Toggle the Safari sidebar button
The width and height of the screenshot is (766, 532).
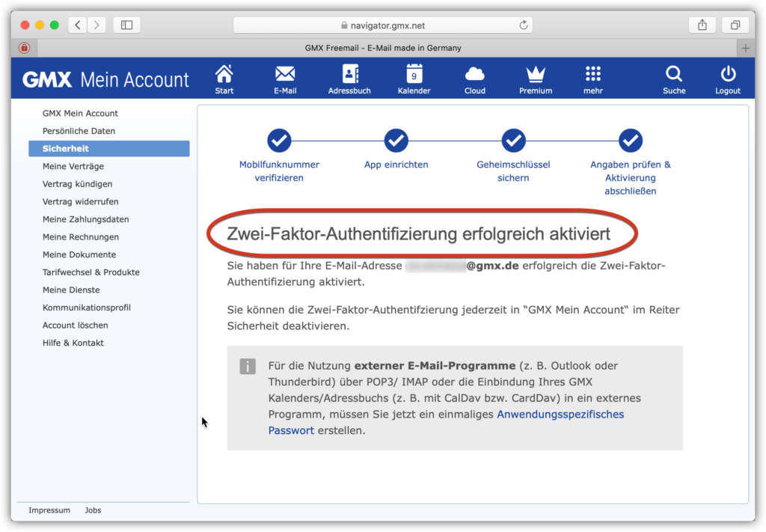coord(126,25)
